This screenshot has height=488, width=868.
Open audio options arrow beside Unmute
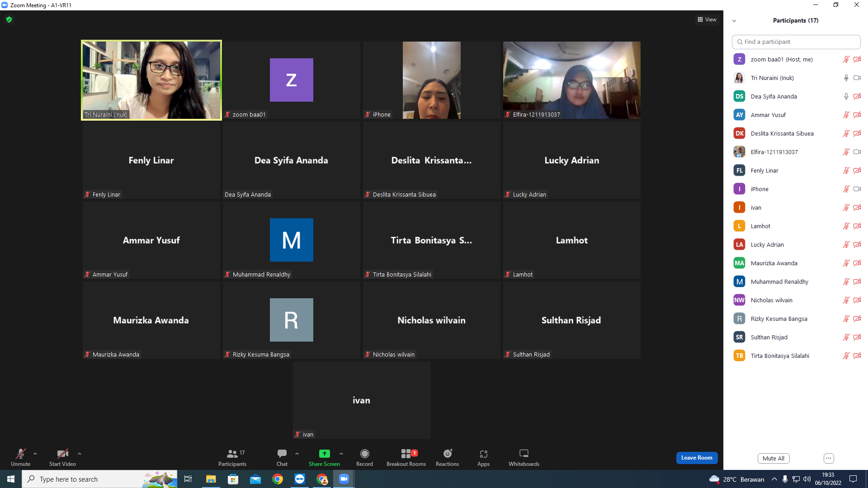(35, 454)
